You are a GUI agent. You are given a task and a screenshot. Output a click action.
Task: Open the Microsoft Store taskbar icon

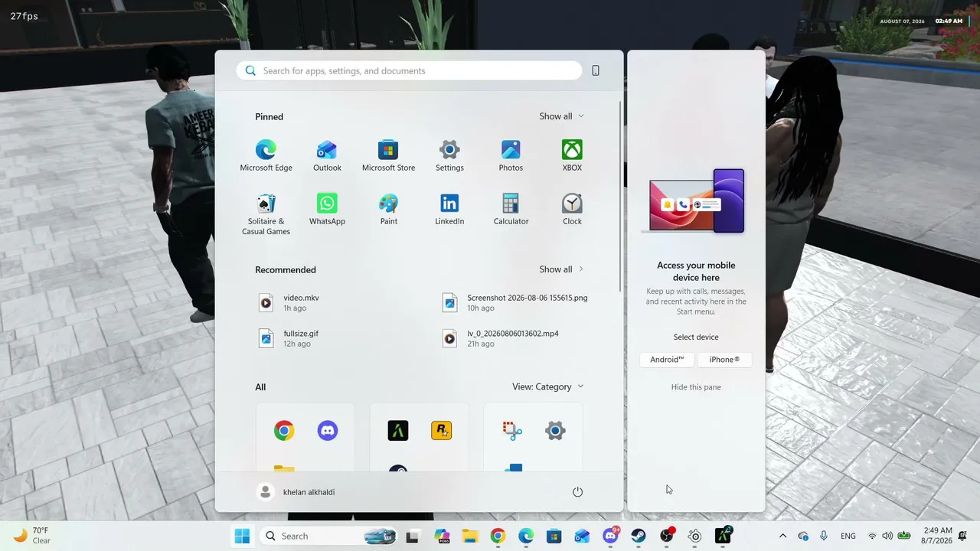pos(554,536)
